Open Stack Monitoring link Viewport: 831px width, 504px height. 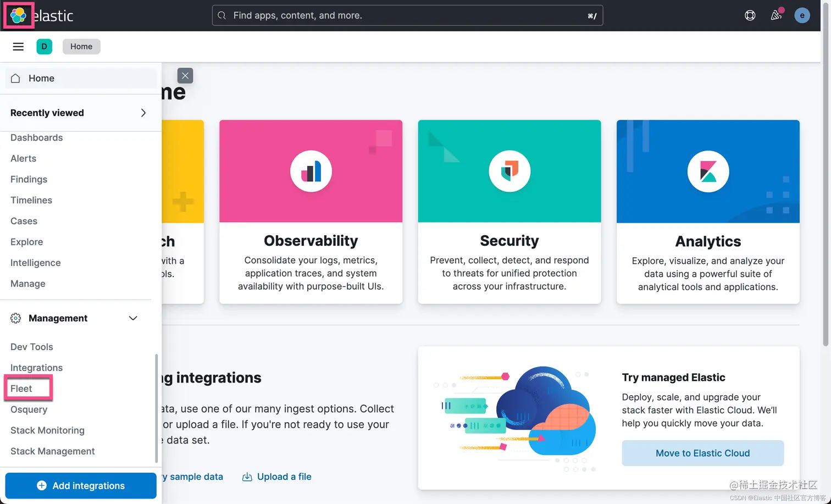point(47,430)
